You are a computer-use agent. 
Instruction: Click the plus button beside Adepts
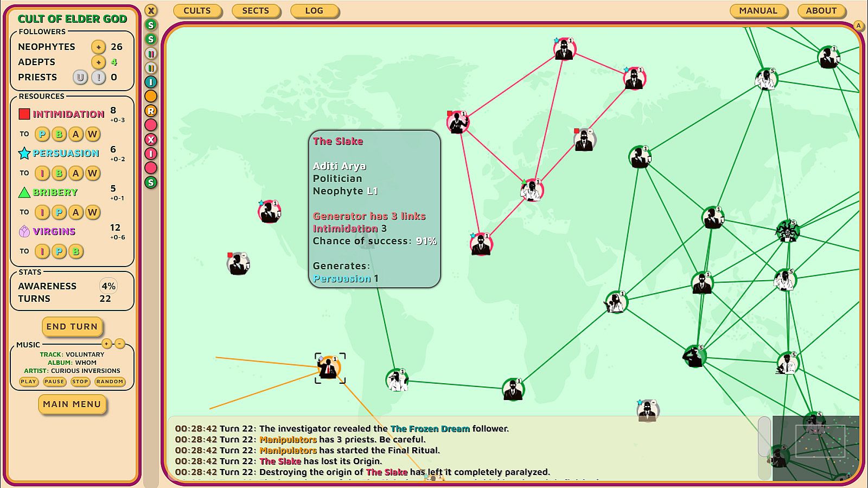coord(98,62)
